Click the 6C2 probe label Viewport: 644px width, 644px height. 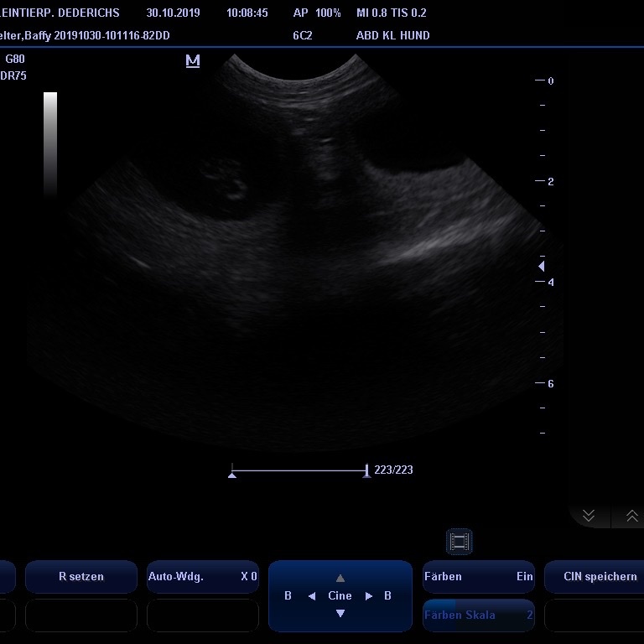(302, 36)
